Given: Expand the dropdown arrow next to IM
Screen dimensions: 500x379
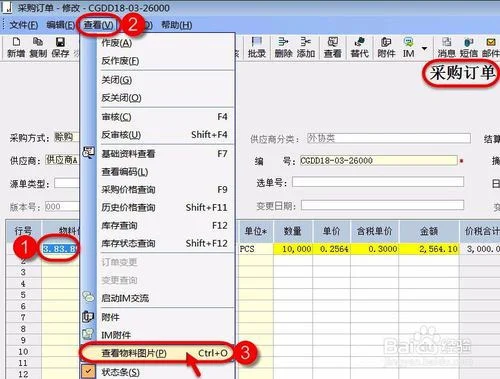Looking at the screenshot, I should 424,48.
